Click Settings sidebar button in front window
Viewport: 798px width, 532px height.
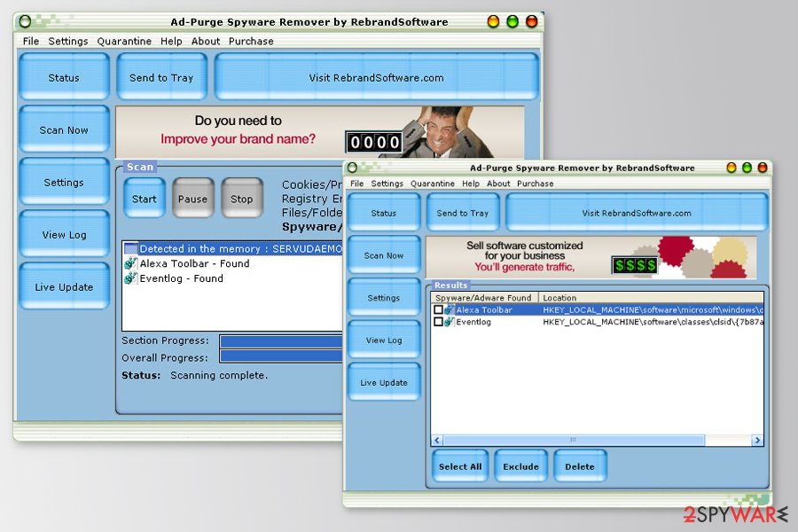coord(384,297)
